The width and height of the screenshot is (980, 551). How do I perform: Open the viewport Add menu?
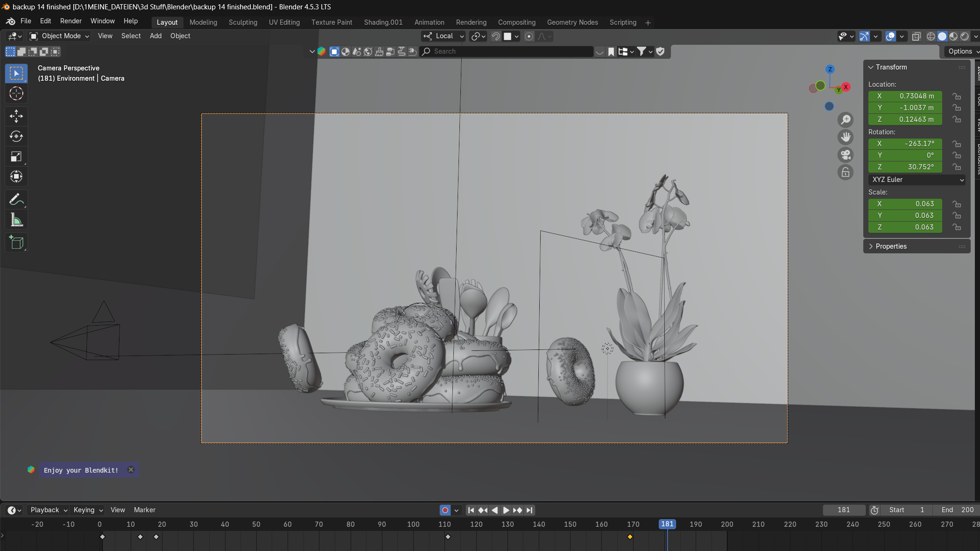tap(155, 36)
